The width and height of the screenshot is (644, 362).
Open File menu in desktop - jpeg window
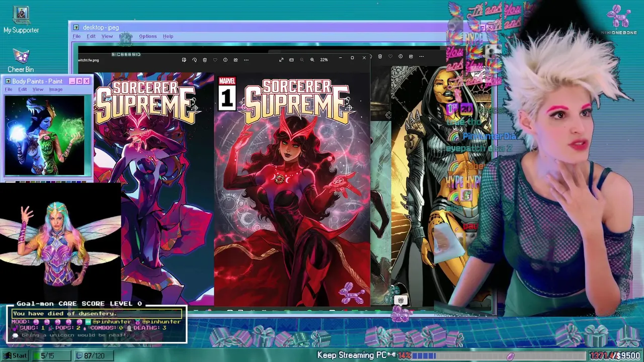coord(76,36)
